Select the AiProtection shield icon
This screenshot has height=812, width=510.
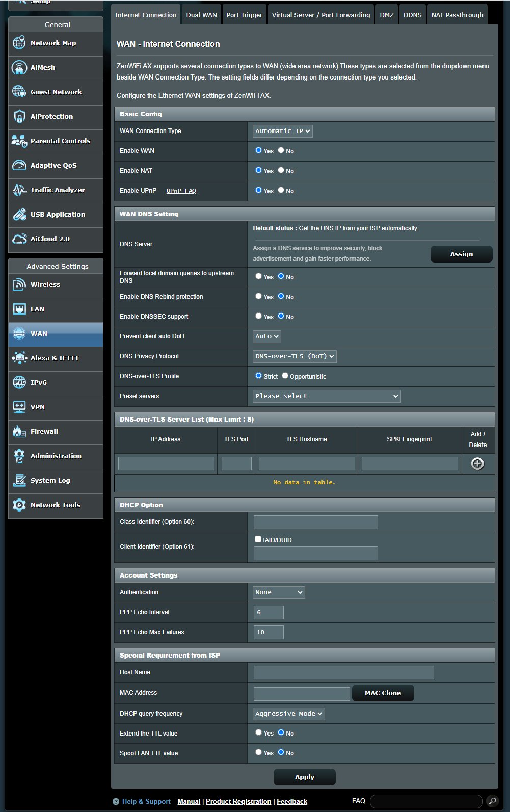[19, 117]
